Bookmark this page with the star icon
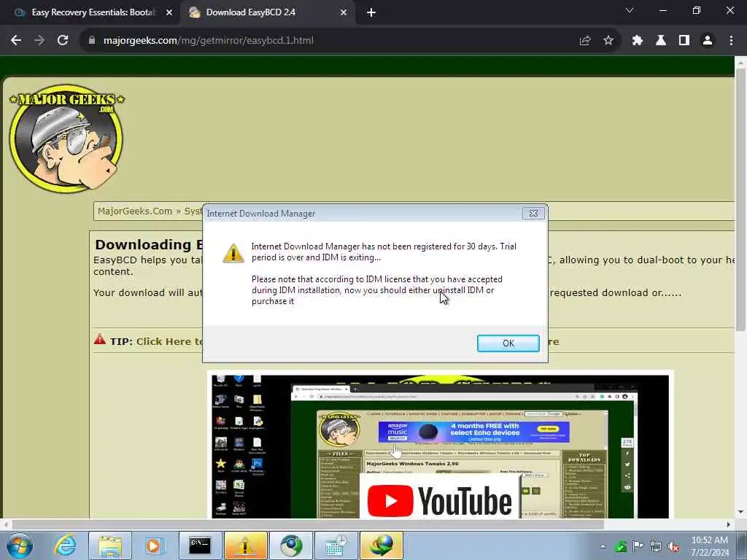747x560 pixels. pyautogui.click(x=608, y=41)
